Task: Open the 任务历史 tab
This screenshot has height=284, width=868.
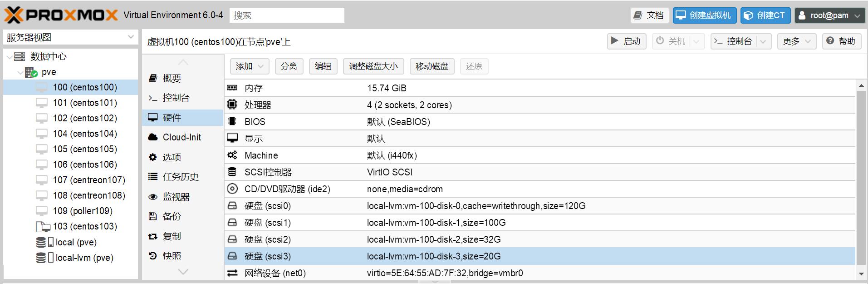Action: (x=183, y=177)
